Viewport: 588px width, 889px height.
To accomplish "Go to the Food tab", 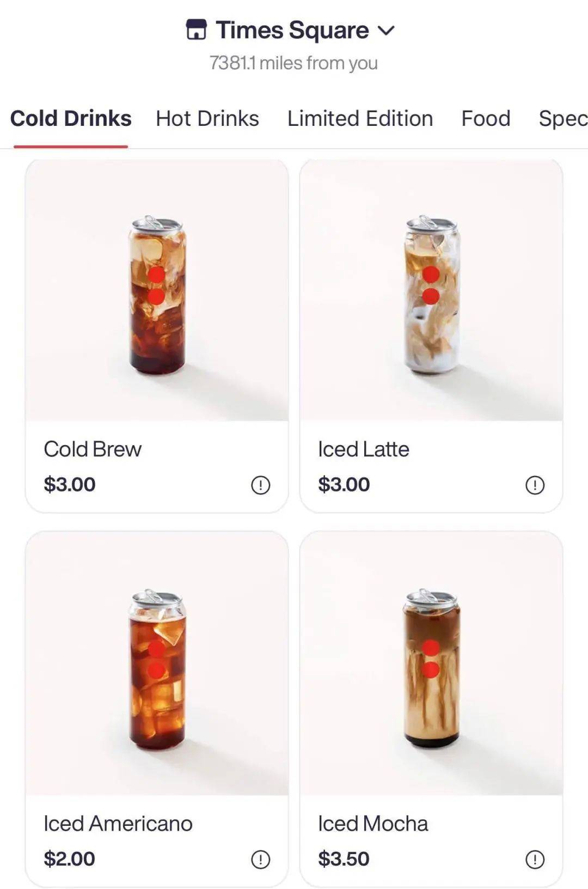I will [486, 118].
